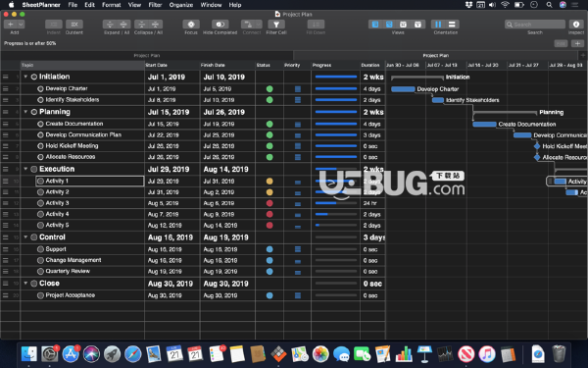Click the Create Documentation Gantt bar
The width and height of the screenshot is (588, 368).
484,125
